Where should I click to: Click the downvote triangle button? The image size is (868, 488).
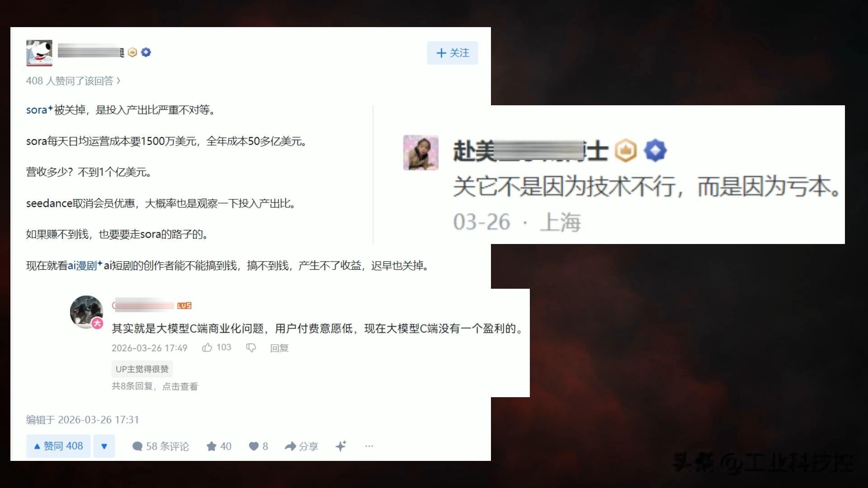104,446
